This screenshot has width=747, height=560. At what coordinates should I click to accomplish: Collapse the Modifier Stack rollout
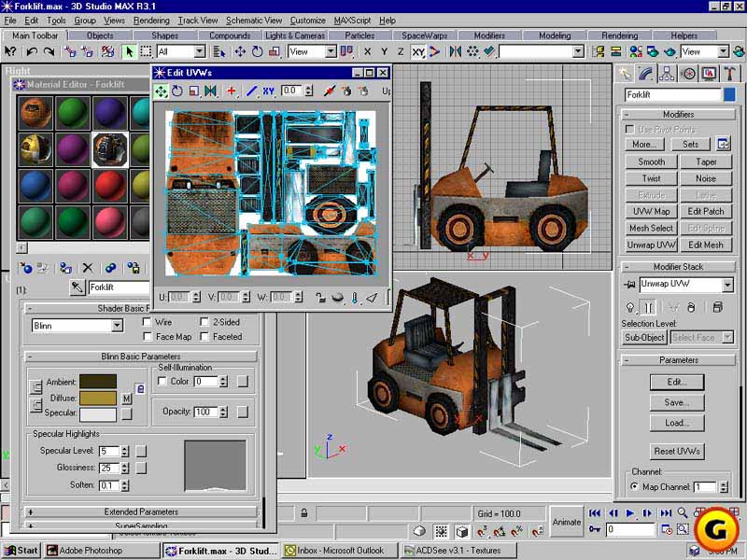679,267
